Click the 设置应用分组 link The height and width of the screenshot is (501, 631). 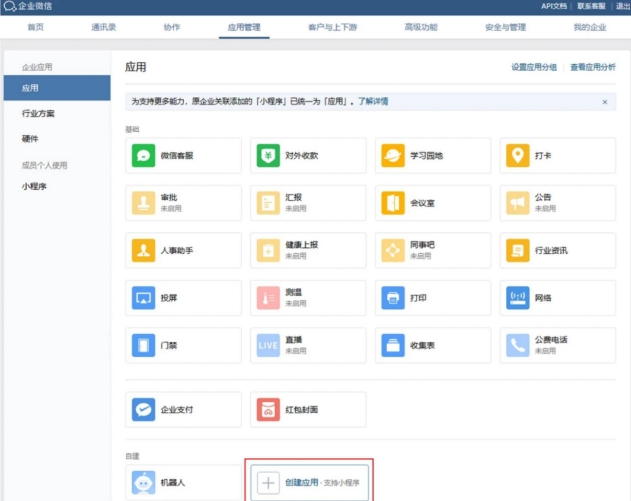click(x=534, y=67)
